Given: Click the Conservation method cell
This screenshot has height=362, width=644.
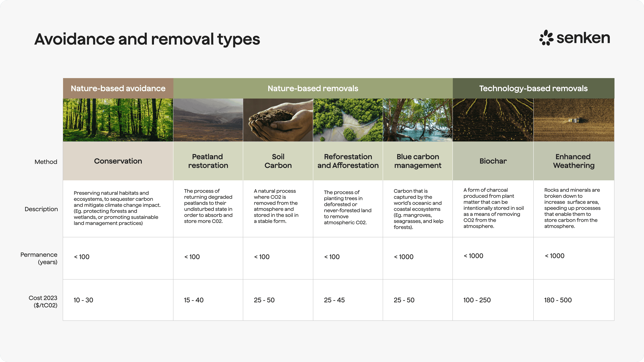Looking at the screenshot, I should [x=118, y=161].
